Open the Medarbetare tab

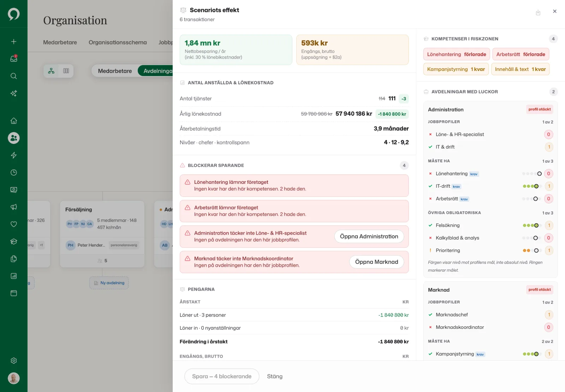coord(60,42)
